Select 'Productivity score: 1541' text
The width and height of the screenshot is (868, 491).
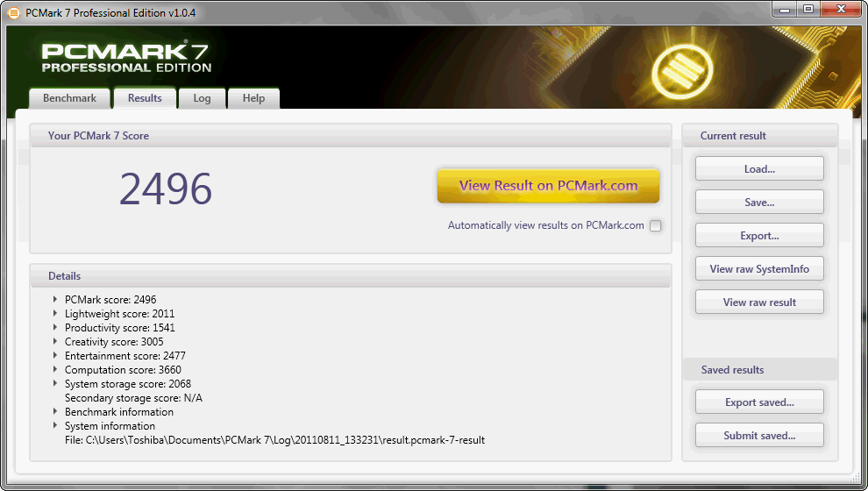tap(119, 328)
